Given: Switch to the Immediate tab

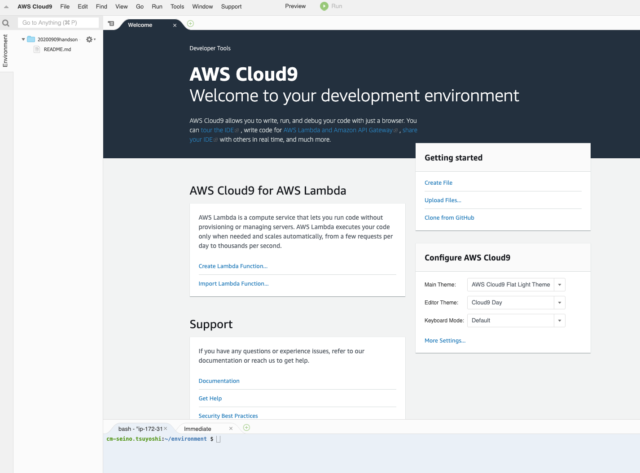Looking at the screenshot, I should (x=198, y=429).
